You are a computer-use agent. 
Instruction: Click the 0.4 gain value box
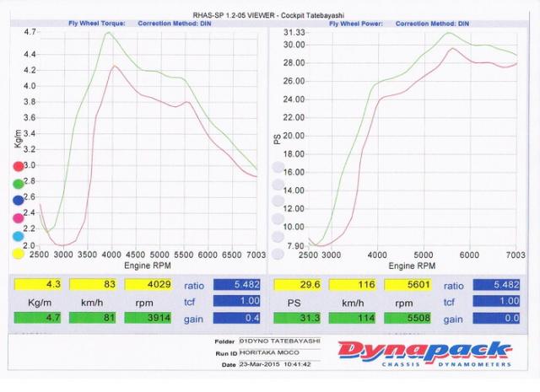[239, 320]
